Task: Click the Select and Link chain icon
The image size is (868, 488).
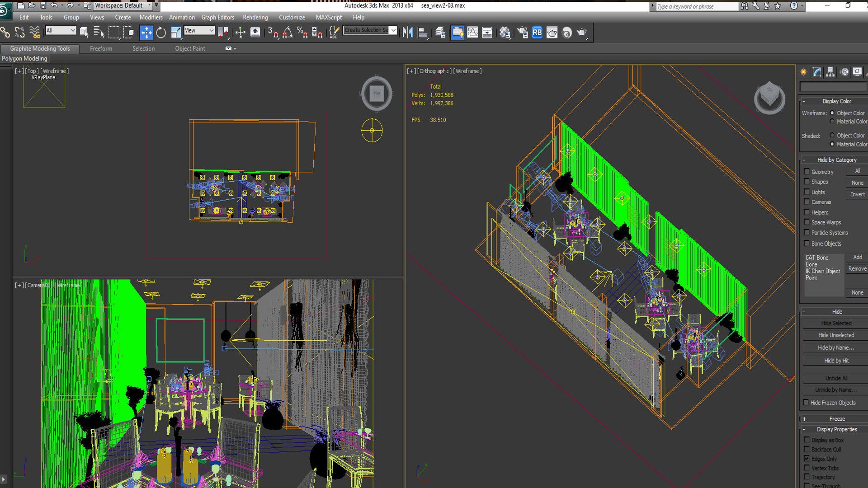Action: coord(5,33)
